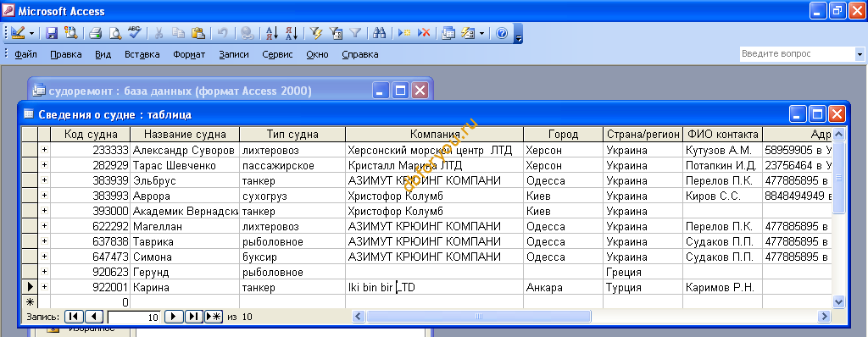868x337 pixels.
Task: Run the ABC spelling check
Action: click(134, 33)
